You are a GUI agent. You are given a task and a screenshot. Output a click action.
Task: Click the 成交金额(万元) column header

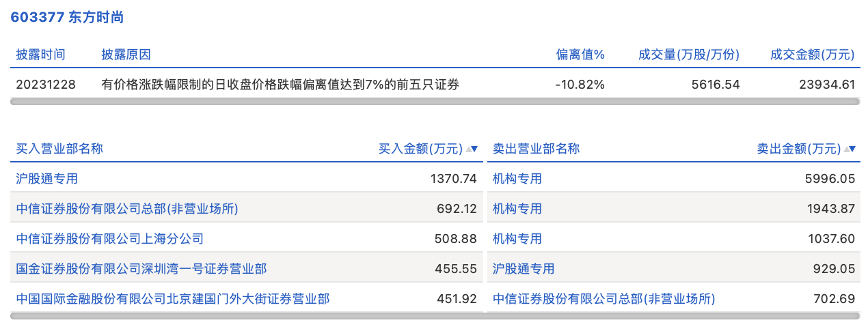point(813,55)
